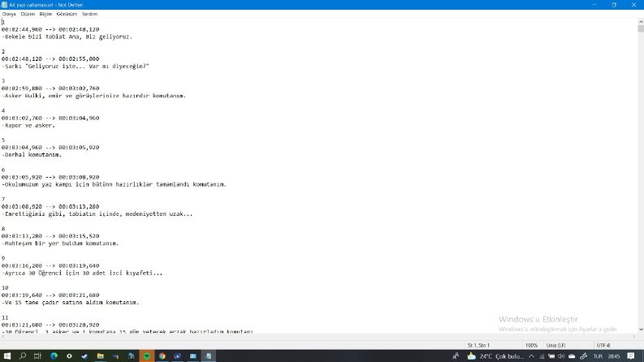The height and width of the screenshot is (362, 644).
Task: Click timestamp '00:03:19,640 --> 00:03:21,680'
Action: tap(50, 295)
